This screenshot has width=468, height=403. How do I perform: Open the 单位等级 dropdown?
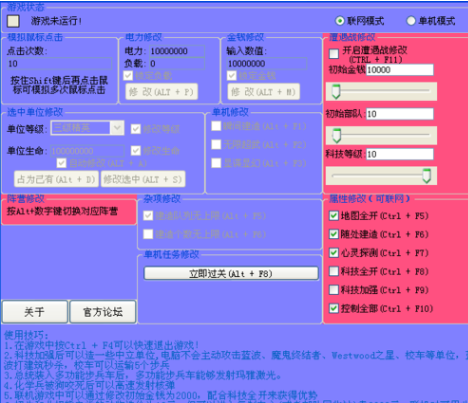87,128
